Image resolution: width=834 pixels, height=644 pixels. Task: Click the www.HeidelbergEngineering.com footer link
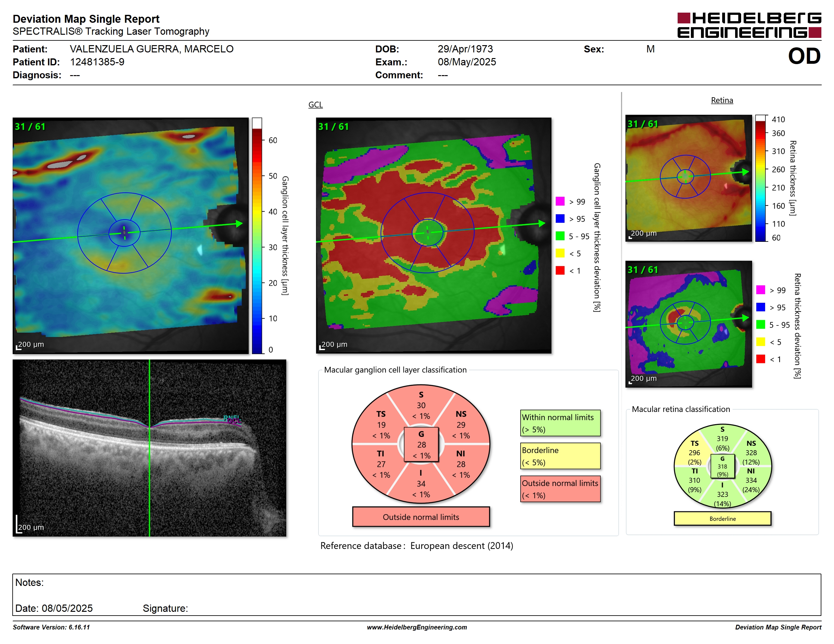[417, 627]
